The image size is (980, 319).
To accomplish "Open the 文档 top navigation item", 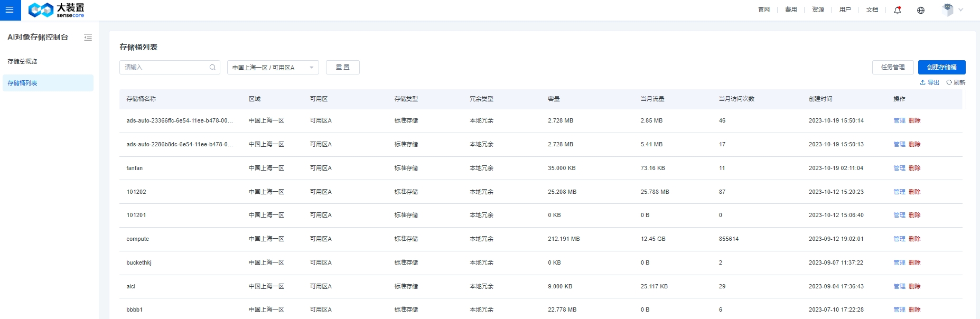I will click(x=872, y=10).
